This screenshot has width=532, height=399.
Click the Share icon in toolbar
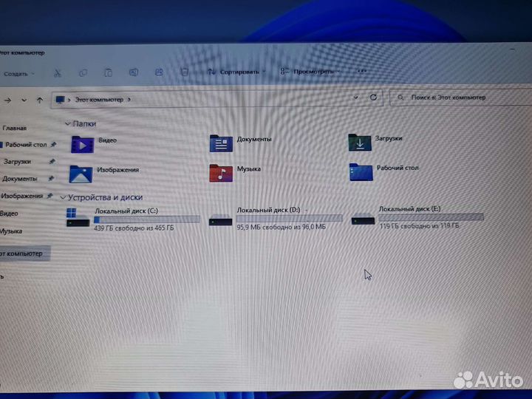(159, 72)
